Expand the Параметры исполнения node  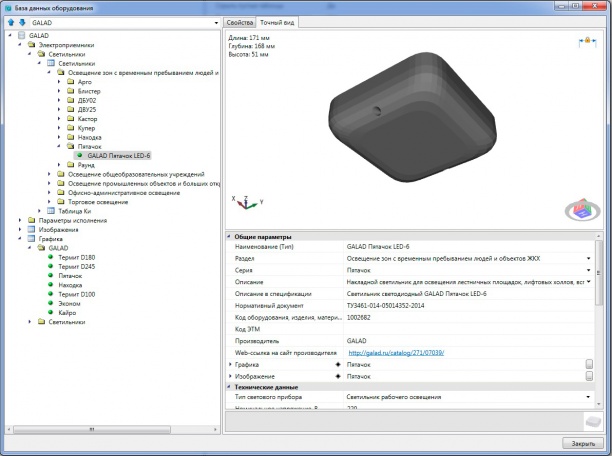tap(21, 220)
